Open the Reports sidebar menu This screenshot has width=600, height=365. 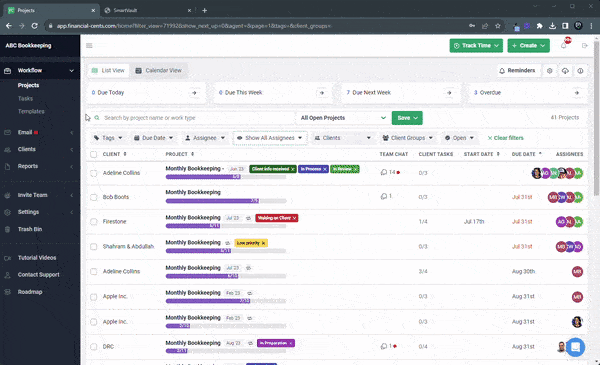[x=40, y=166]
